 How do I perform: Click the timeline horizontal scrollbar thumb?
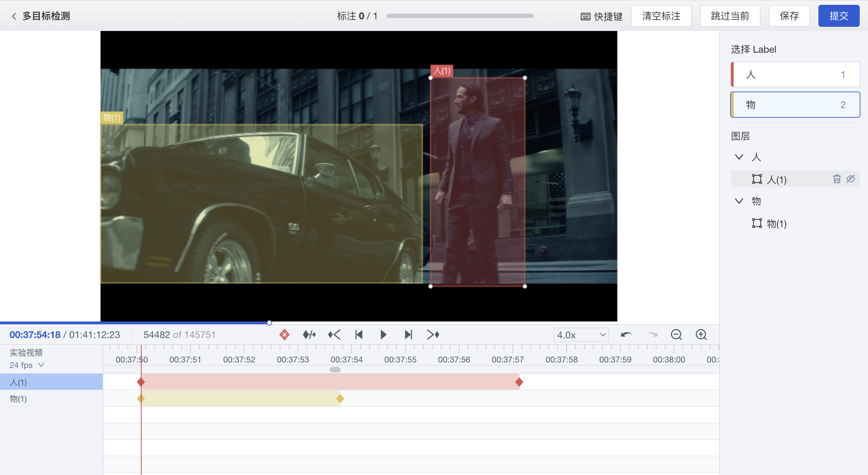pyautogui.click(x=335, y=370)
